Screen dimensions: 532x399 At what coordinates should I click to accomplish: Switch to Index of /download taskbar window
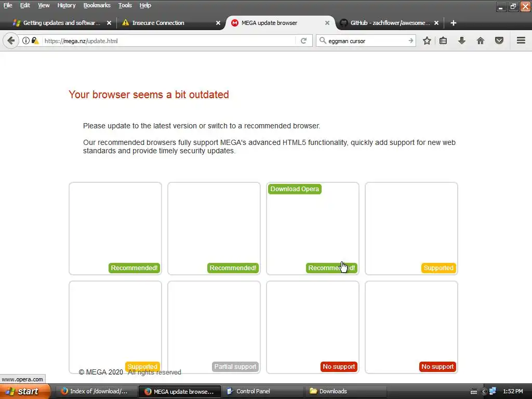[x=96, y=391]
